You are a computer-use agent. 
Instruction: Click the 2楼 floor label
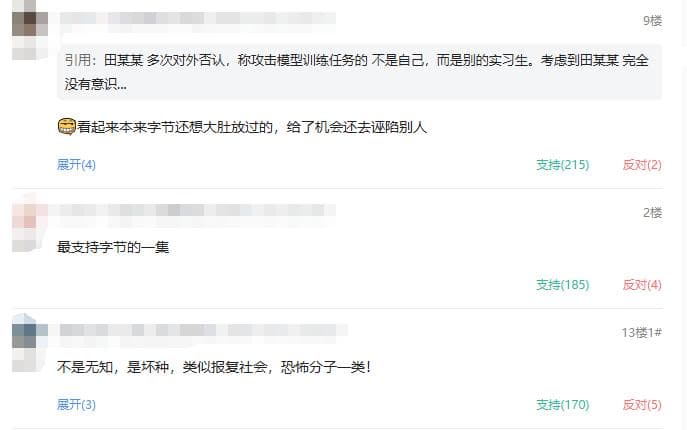coord(652,213)
